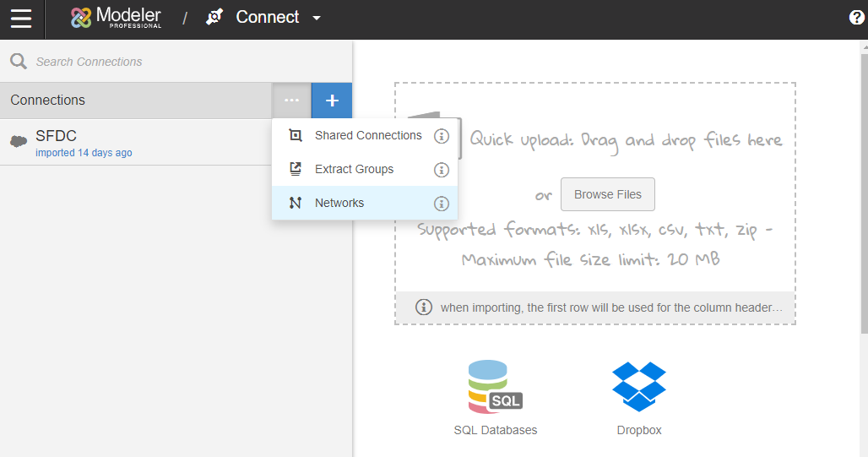Image resolution: width=868 pixels, height=457 pixels.
Task: Show info for Networks
Action: tap(441, 204)
